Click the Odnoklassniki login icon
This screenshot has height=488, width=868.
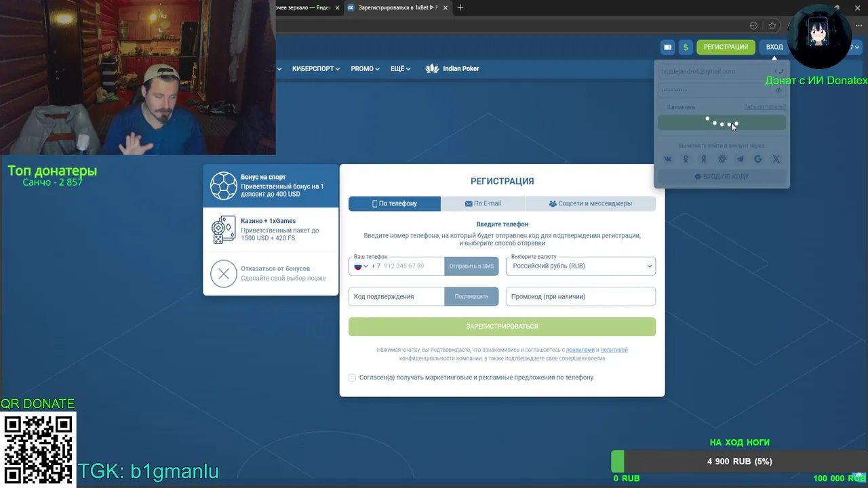point(686,159)
